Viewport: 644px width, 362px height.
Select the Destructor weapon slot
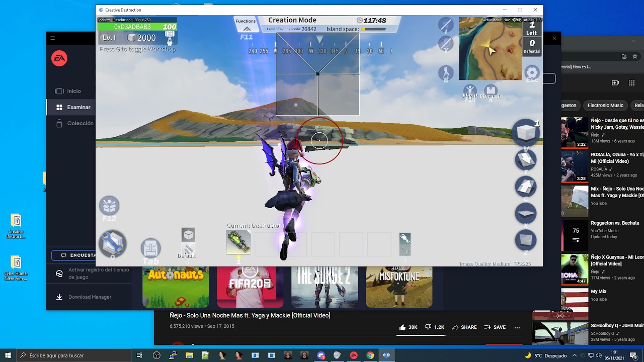pyautogui.click(x=238, y=243)
